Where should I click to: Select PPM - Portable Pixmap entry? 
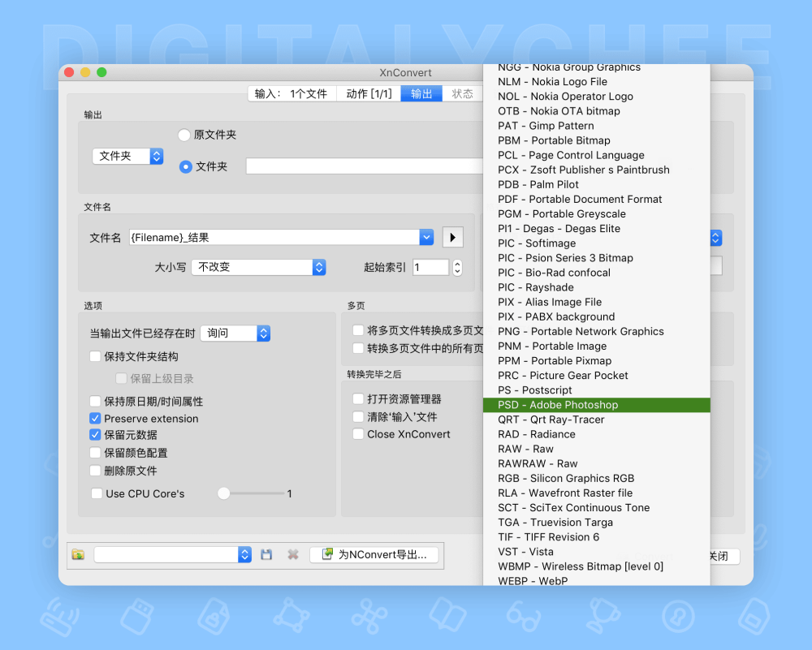coord(597,361)
